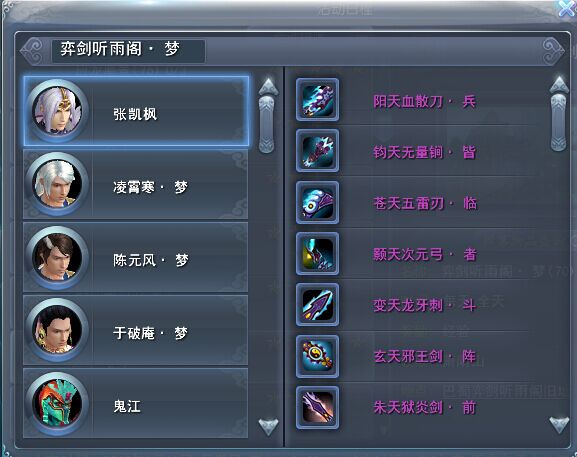Screen dimensions: 577x457
Task: Click the loot list scrollbar thumb
Action: click(558, 122)
